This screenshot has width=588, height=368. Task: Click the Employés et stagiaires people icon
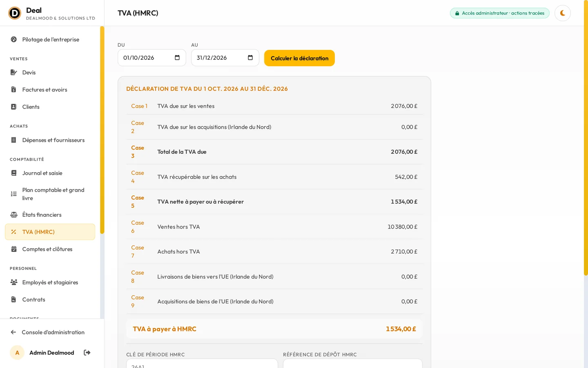tap(14, 282)
